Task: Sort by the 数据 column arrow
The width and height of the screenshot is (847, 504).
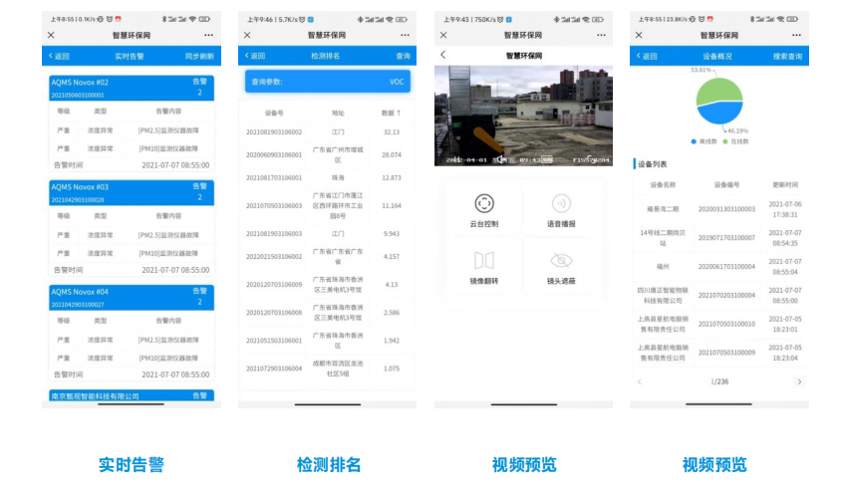Action: tap(399, 113)
